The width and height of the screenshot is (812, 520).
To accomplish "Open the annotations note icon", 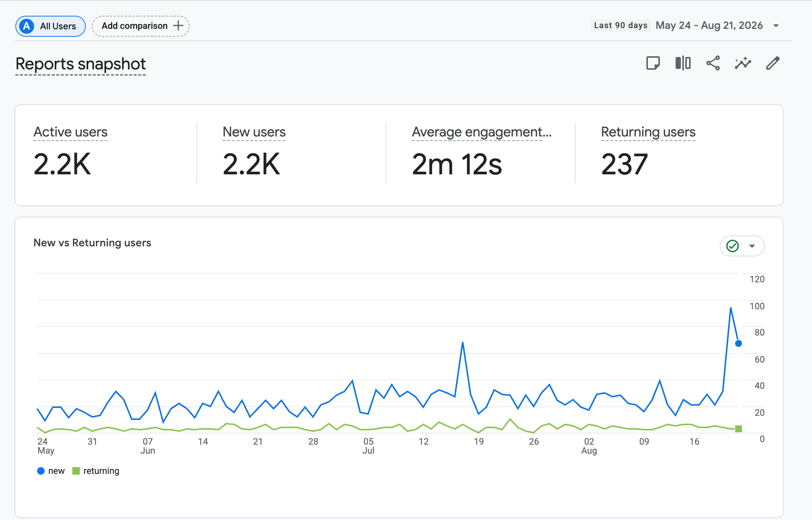I will click(653, 63).
